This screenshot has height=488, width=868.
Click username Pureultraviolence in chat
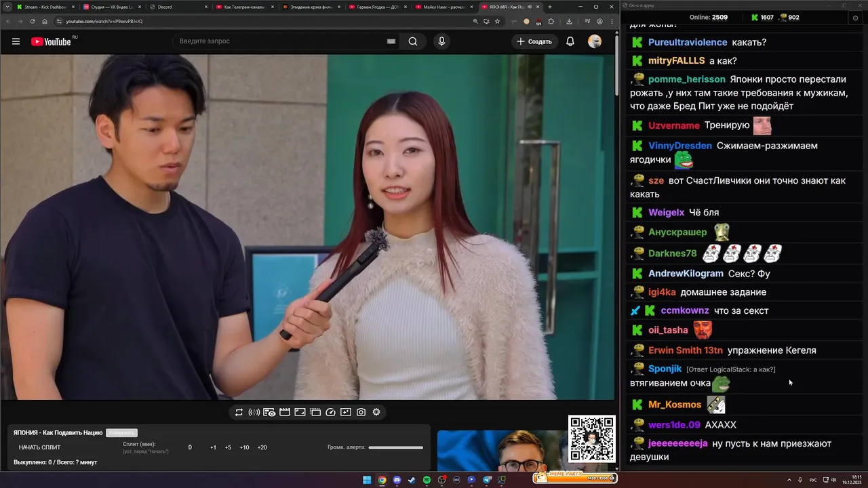point(688,42)
